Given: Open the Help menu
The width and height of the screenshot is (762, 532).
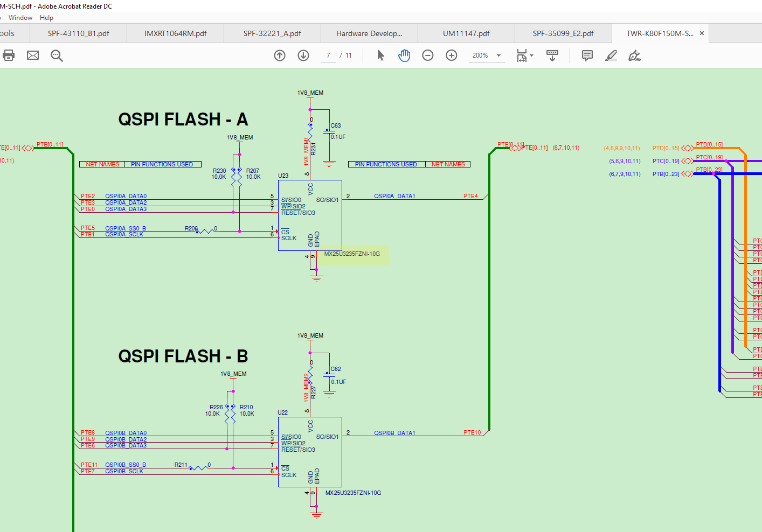Looking at the screenshot, I should coord(46,18).
